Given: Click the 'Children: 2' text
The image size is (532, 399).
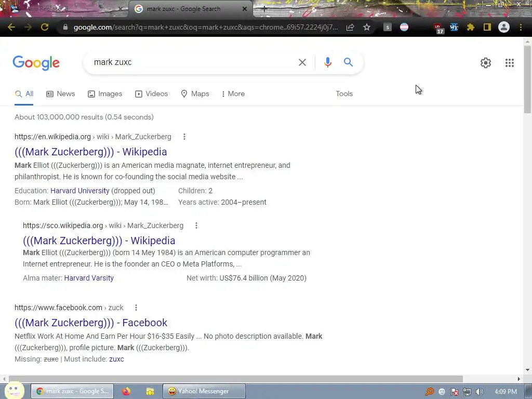Looking at the screenshot, I should [x=195, y=191].
